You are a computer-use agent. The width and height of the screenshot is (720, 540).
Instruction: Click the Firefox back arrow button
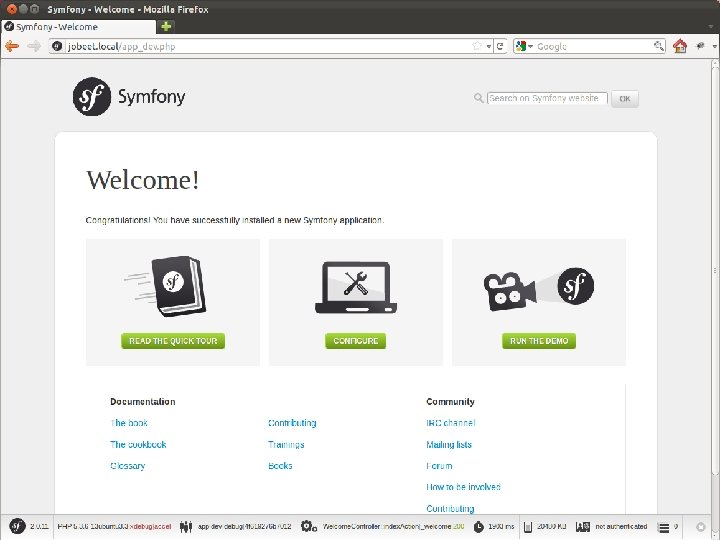tap(12, 46)
